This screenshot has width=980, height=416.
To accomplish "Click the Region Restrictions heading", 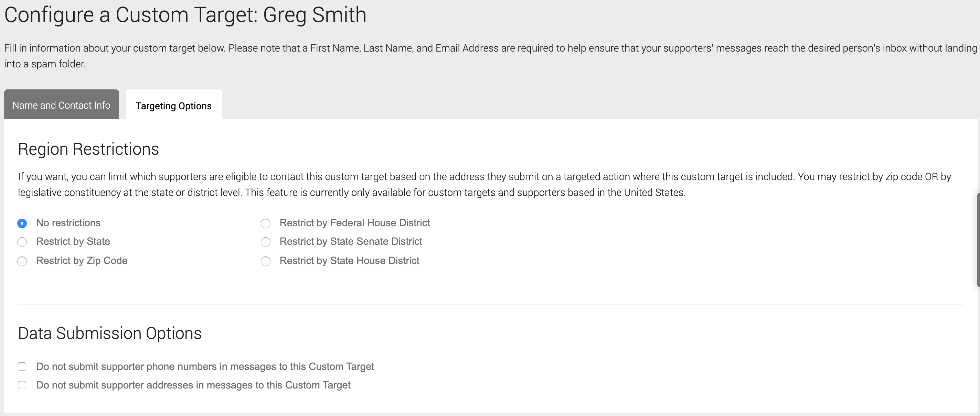I will tap(88, 149).
